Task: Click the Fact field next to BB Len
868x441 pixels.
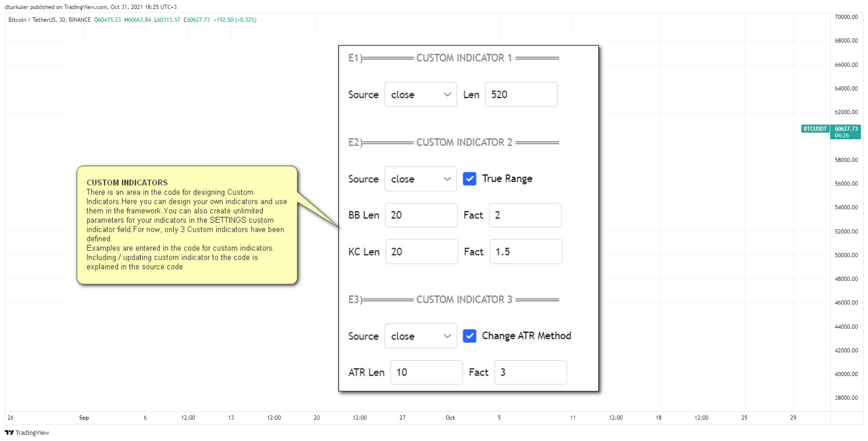Action: [525, 215]
